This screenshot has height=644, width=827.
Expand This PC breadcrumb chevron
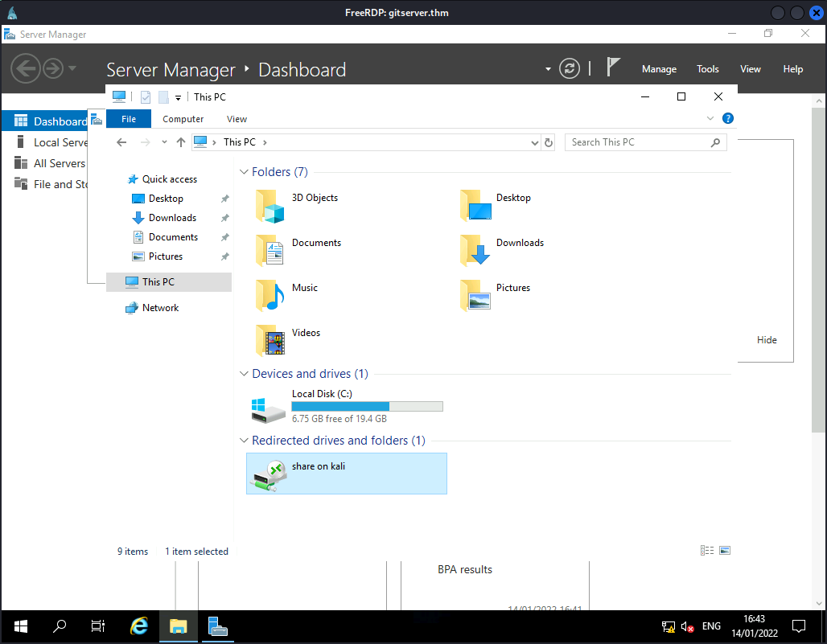click(265, 142)
